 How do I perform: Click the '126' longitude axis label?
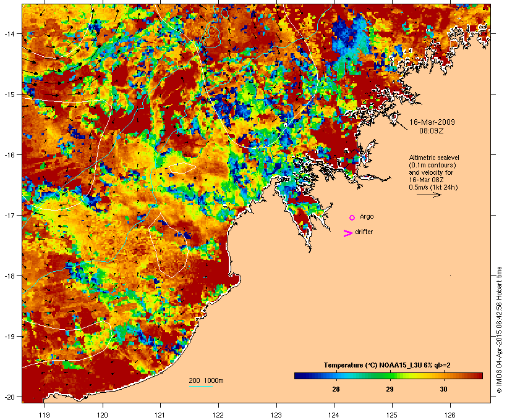[x=450, y=415]
